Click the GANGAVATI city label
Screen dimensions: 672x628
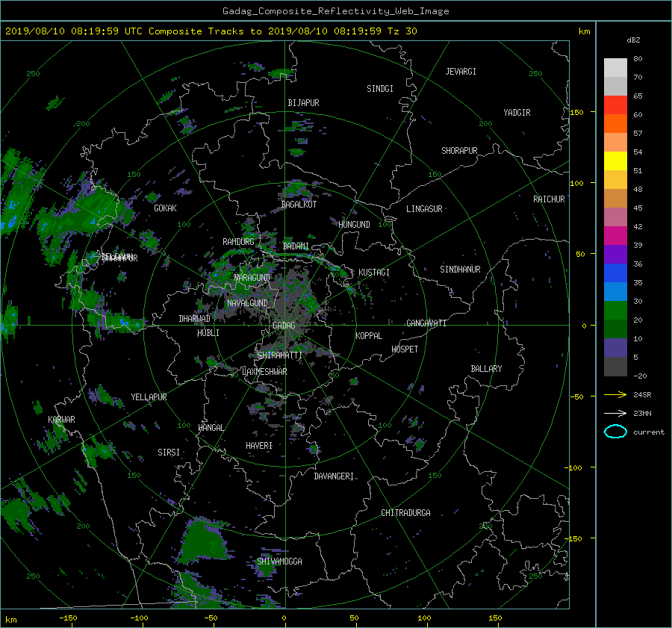click(426, 323)
